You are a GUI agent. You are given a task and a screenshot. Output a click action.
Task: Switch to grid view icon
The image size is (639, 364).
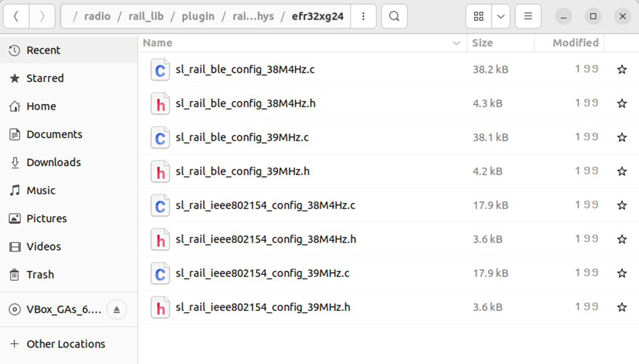pos(478,16)
